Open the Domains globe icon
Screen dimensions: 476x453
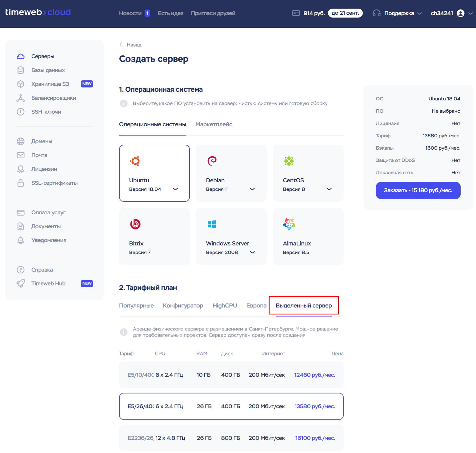click(21, 141)
